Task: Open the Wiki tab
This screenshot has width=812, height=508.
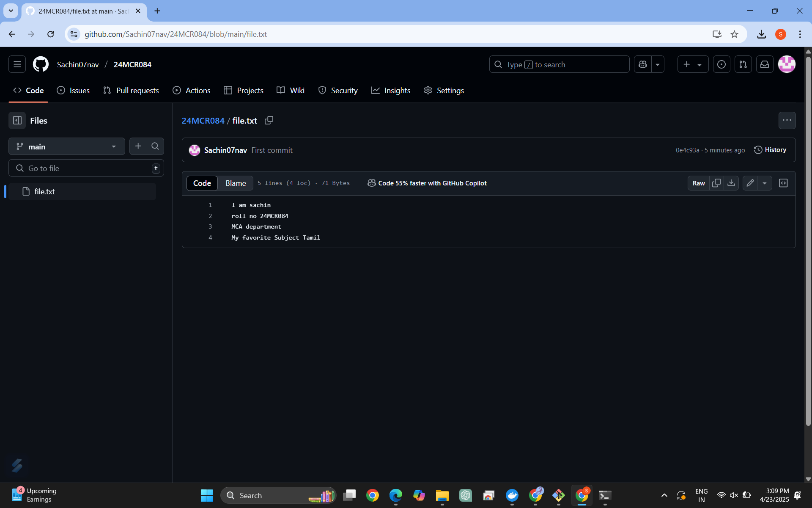Action: pos(291,90)
